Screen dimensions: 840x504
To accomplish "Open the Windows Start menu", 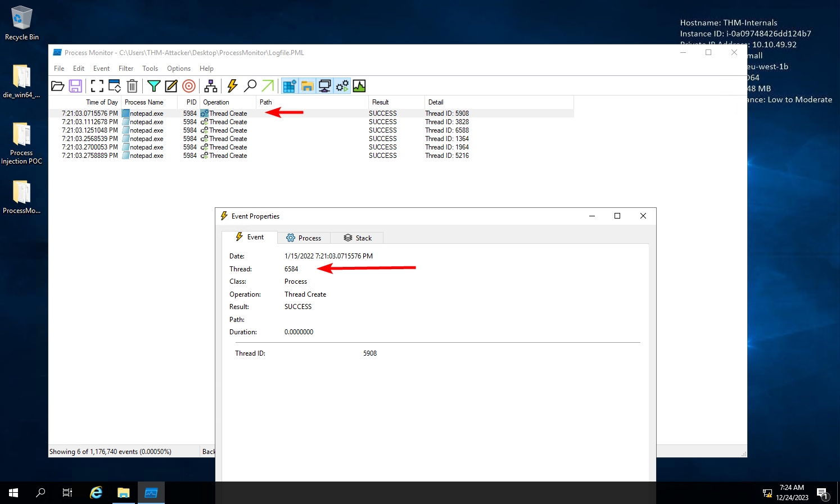I will [x=13, y=493].
